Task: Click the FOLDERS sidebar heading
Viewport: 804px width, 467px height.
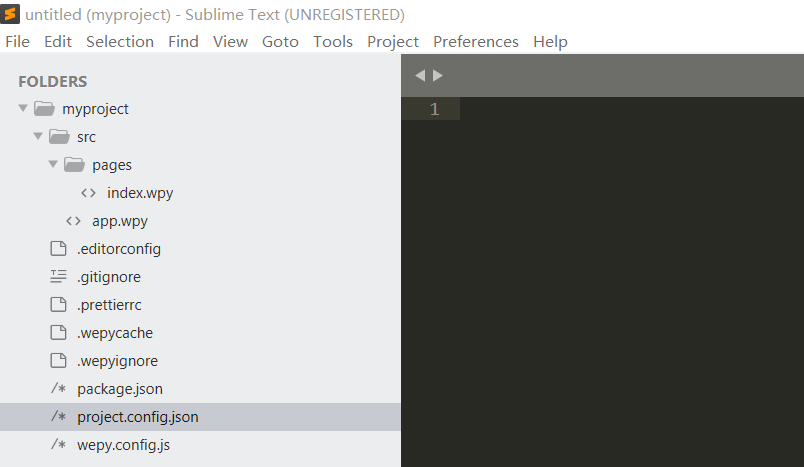Action: point(53,82)
